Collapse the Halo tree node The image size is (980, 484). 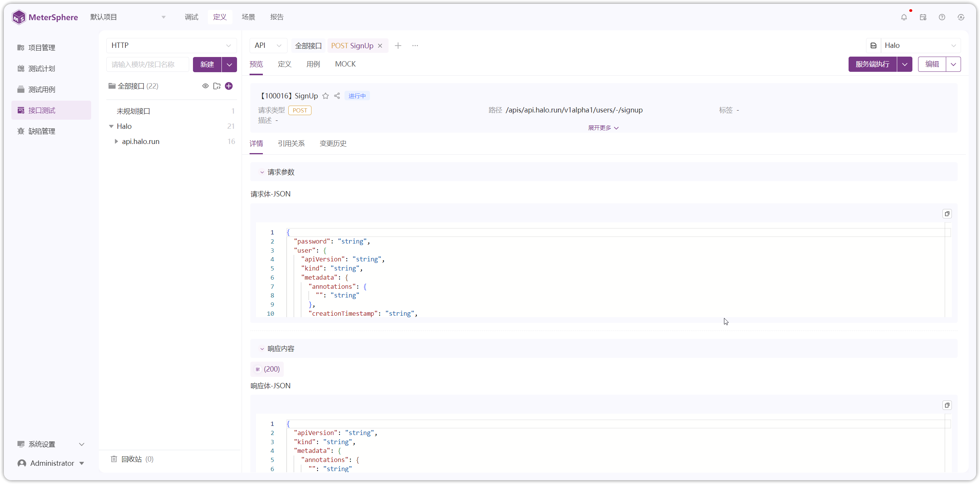point(111,127)
